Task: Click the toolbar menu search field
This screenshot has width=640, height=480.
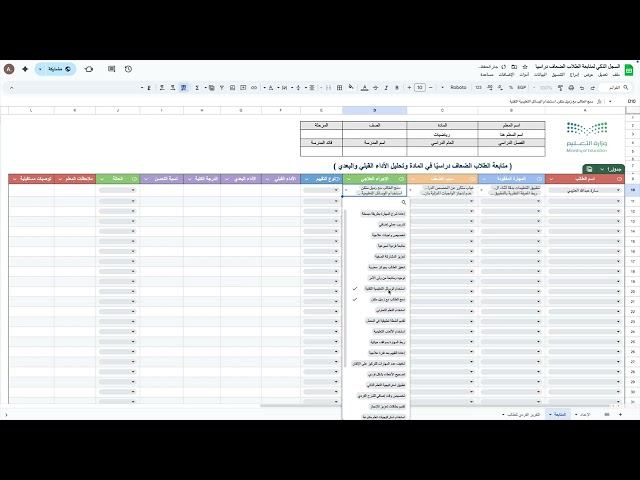Action: (616, 87)
